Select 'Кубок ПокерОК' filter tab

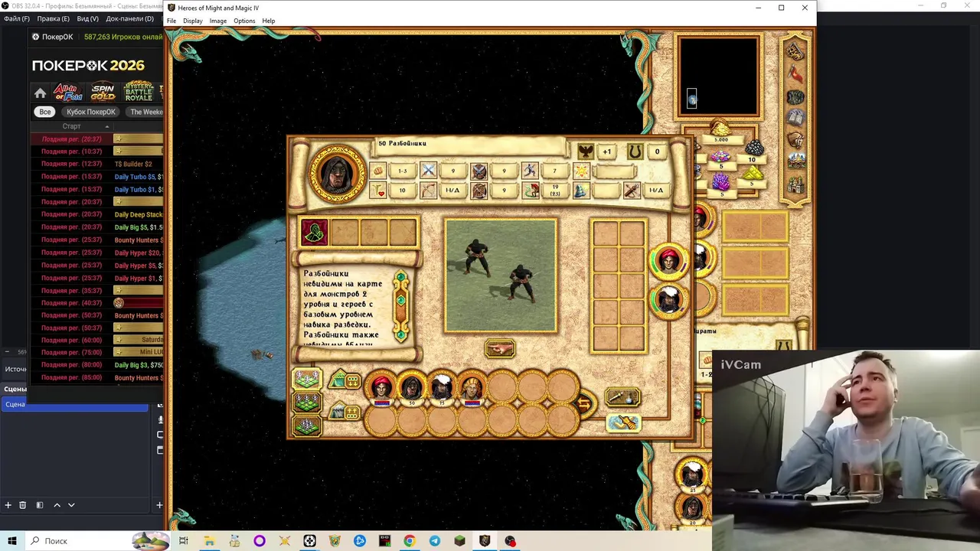point(91,112)
